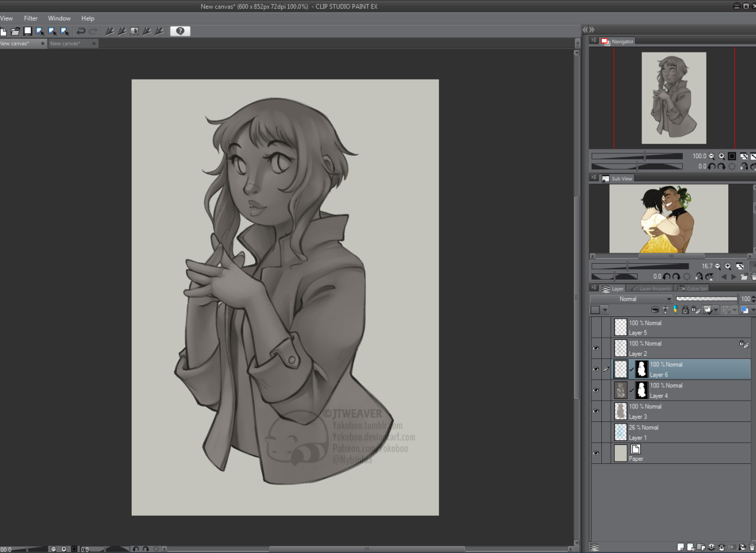Show Layer 1 via its visibility box

coord(595,432)
